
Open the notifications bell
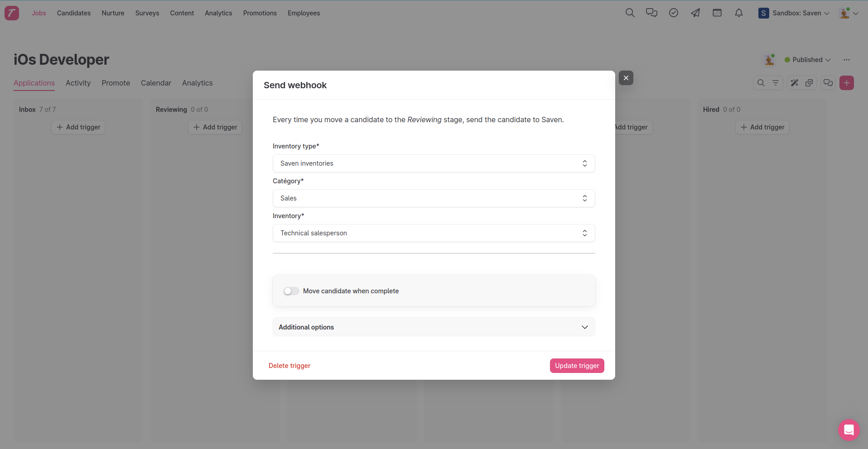coord(739,13)
